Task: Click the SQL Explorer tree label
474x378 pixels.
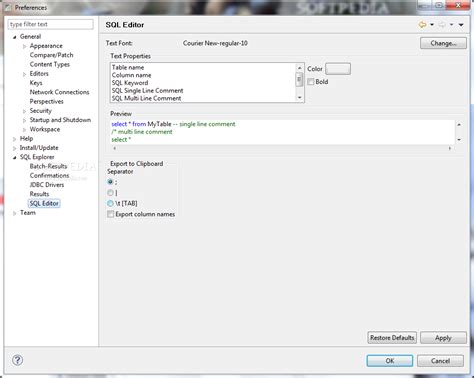Action: pyautogui.click(x=37, y=157)
